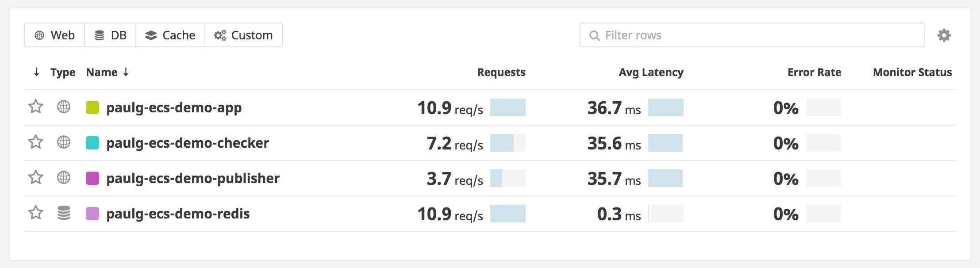The width and height of the screenshot is (980, 268).
Task: Select the Web service type filter icon
Action: click(x=40, y=35)
